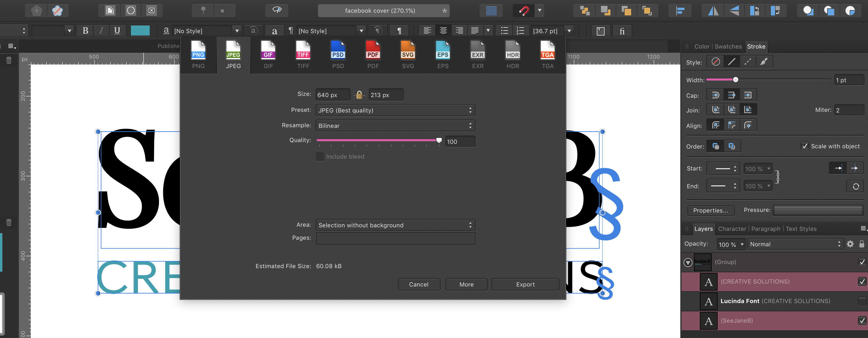Image resolution: width=868 pixels, height=338 pixels.
Task: Collapse the (Group) layer
Action: pos(688,263)
